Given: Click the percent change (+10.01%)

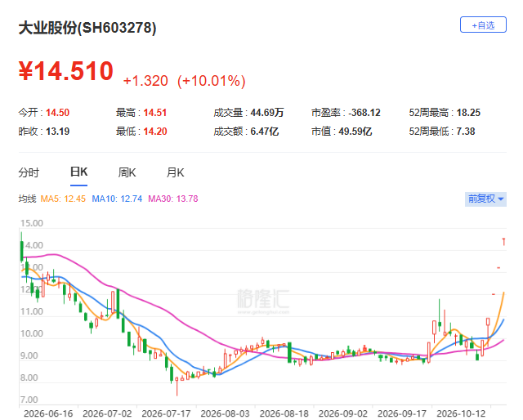Looking at the screenshot, I should [212, 81].
